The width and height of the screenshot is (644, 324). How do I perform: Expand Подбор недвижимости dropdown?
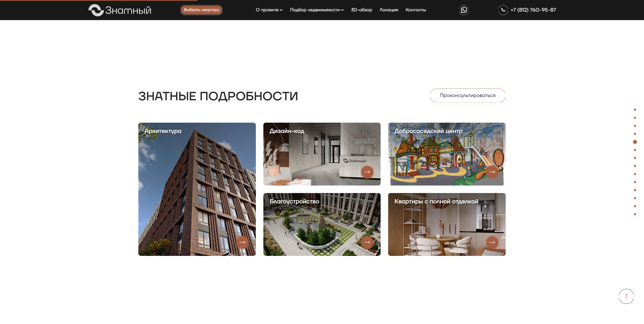316,10
